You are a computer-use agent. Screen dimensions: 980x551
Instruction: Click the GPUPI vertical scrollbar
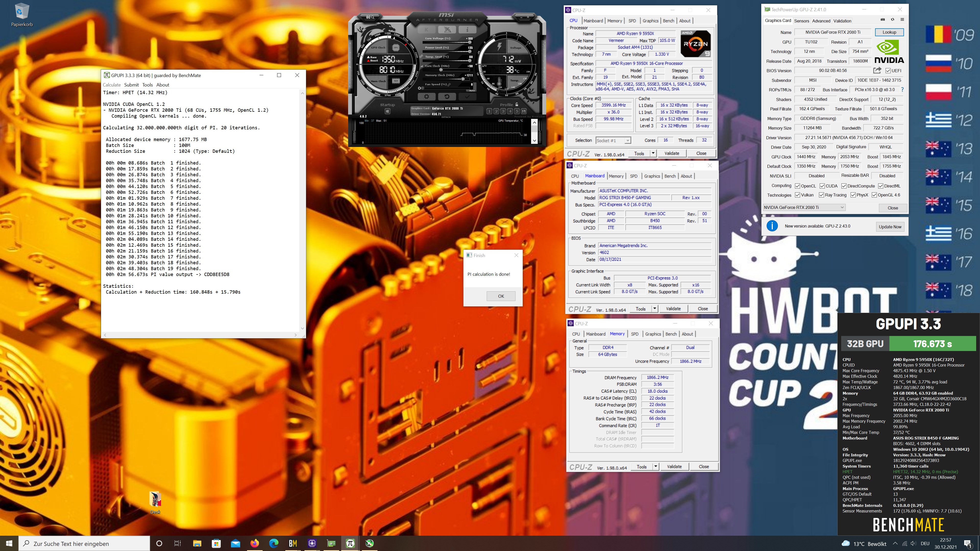click(302, 210)
